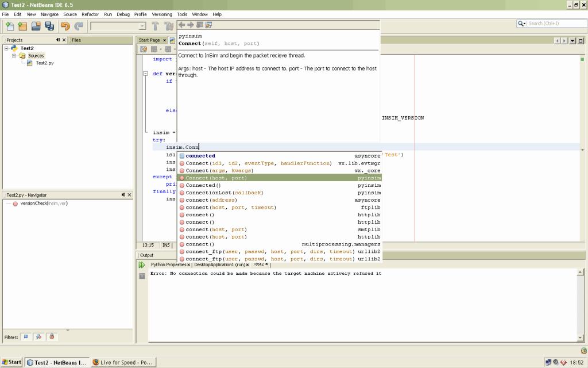The width and height of the screenshot is (588, 368).
Task: Click the Windows Start button
Action: click(x=11, y=362)
